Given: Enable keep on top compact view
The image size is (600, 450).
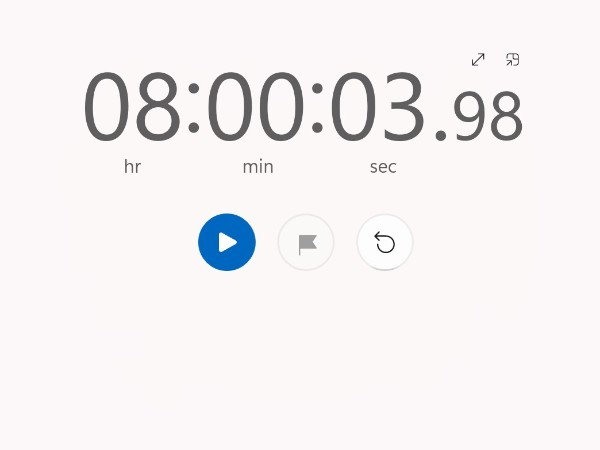Looking at the screenshot, I should pyautogui.click(x=512, y=60).
